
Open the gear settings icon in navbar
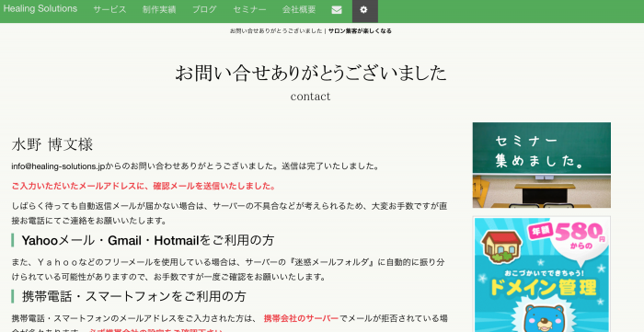363,10
